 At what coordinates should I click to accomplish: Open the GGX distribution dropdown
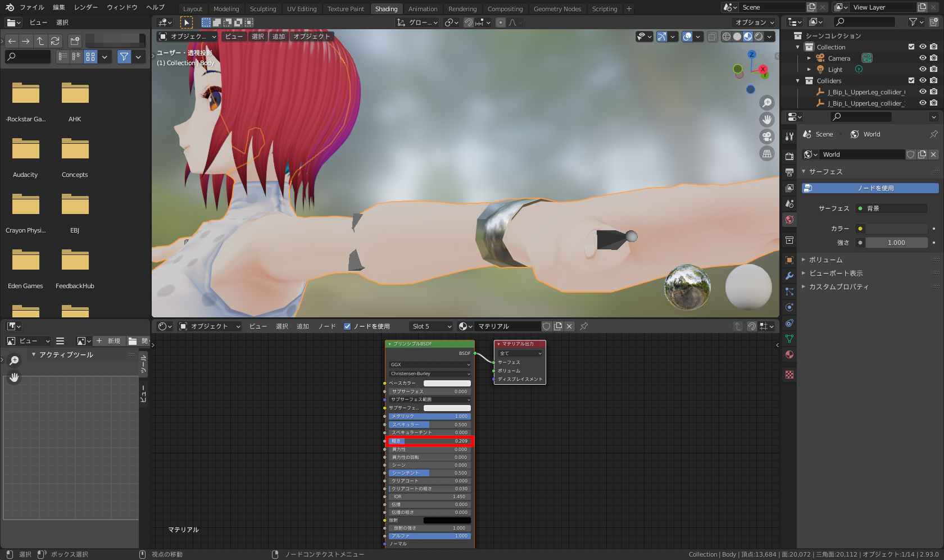(430, 365)
